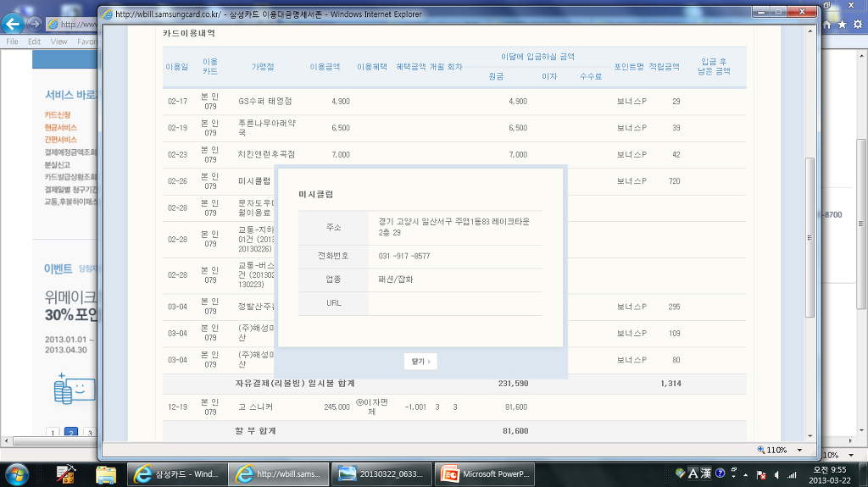Click the IME help question mark icon
The height and width of the screenshot is (487, 868).
coord(720,473)
